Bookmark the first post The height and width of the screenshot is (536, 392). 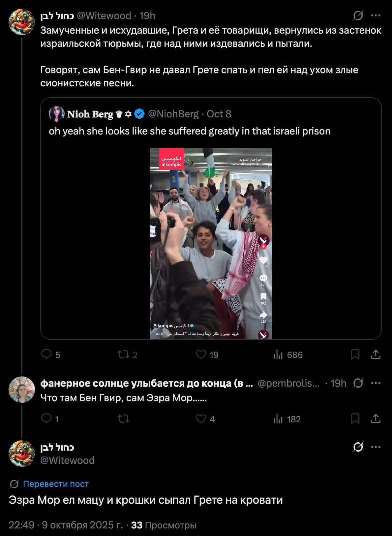[x=355, y=354]
